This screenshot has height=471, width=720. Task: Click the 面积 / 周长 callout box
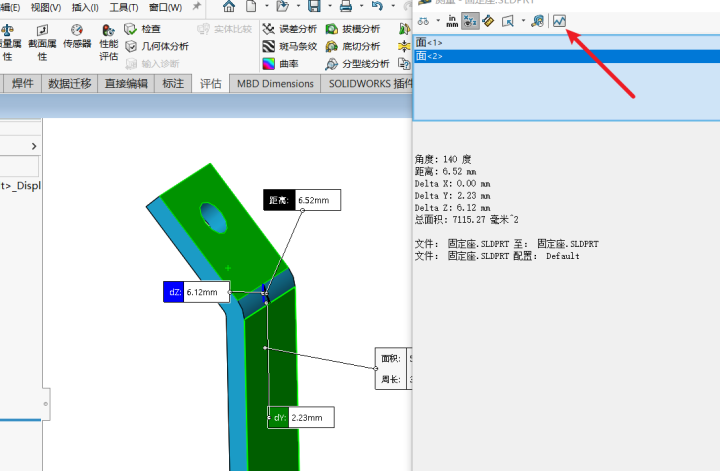click(x=394, y=369)
